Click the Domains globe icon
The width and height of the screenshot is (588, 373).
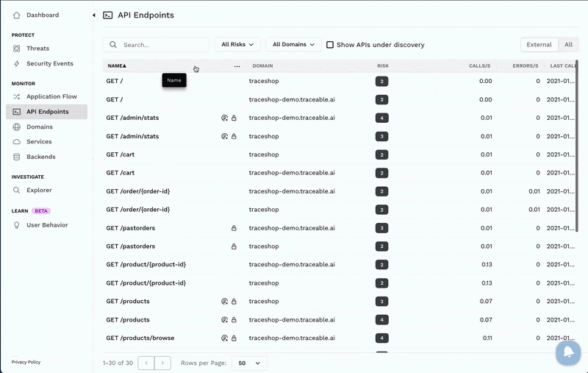[17, 127]
